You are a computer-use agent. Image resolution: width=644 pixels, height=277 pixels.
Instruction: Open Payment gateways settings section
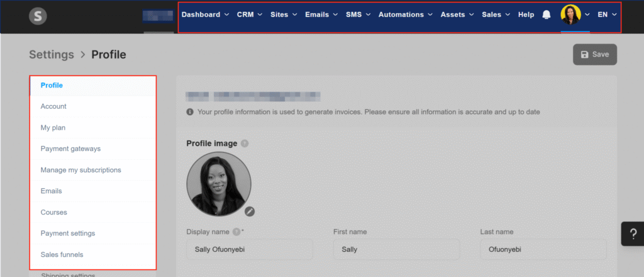[x=70, y=149]
